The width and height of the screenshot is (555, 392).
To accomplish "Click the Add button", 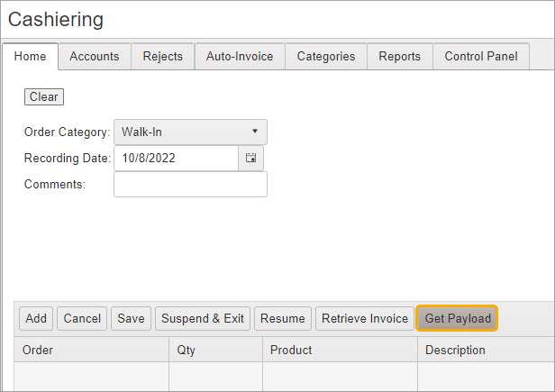I will click(36, 318).
